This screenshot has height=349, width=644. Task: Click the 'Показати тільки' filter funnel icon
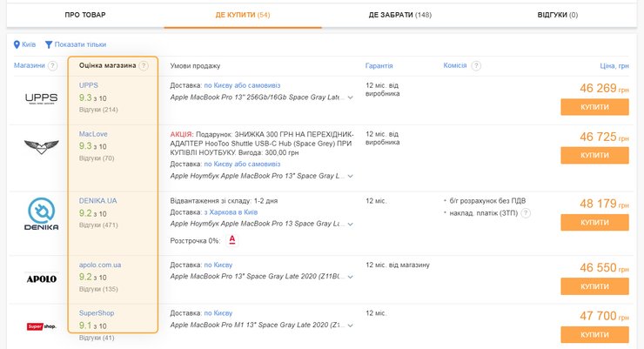tap(49, 44)
